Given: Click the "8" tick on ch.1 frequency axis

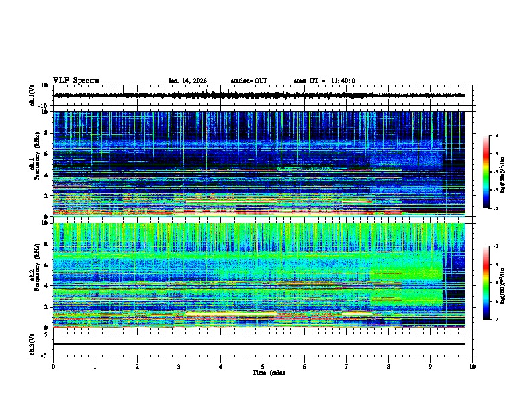Looking at the screenshot, I should click(47, 133).
